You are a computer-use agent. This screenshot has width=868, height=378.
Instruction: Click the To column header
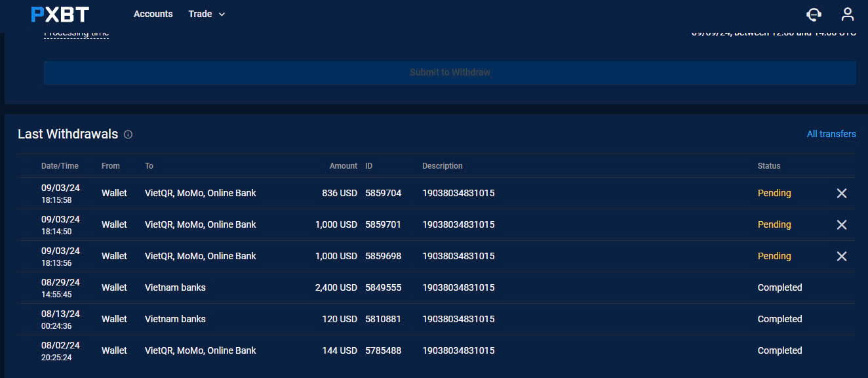click(149, 166)
